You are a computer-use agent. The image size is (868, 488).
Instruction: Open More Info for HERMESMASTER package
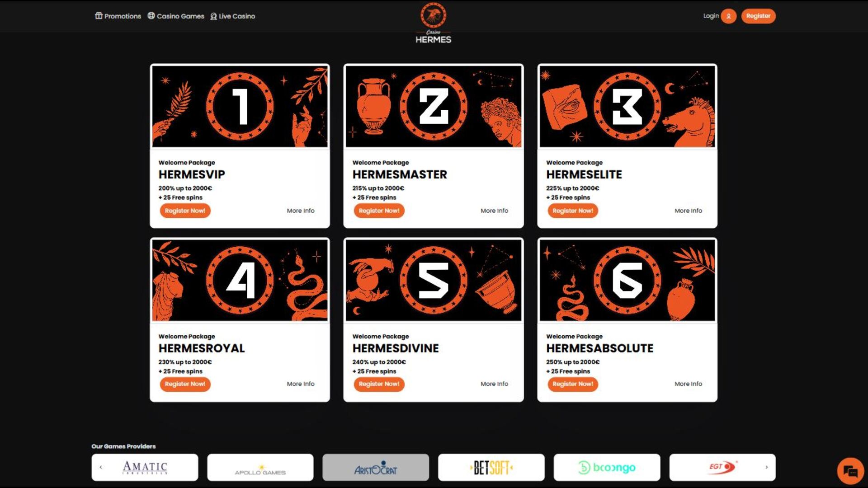pos(494,211)
